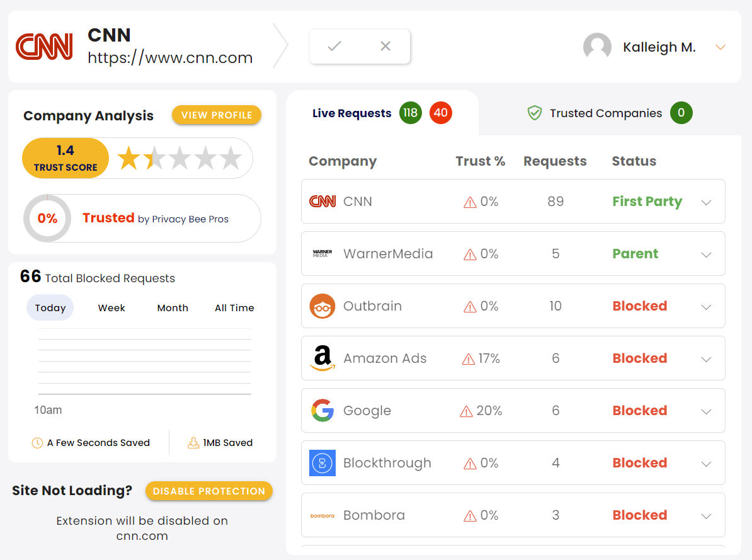The height and width of the screenshot is (560, 752).
Task: Click warning icon in Amazon Ads row
Action: [468, 360]
